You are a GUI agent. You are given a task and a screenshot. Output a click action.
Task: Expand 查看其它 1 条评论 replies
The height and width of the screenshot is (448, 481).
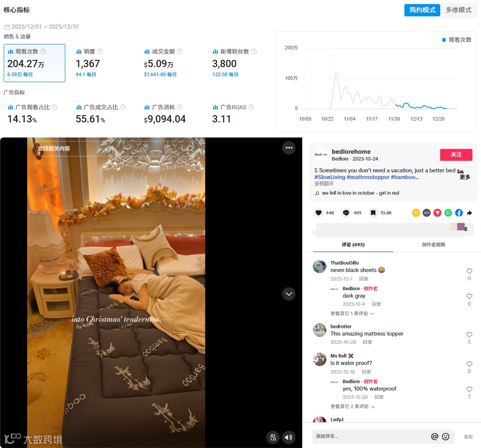pyautogui.click(x=352, y=313)
